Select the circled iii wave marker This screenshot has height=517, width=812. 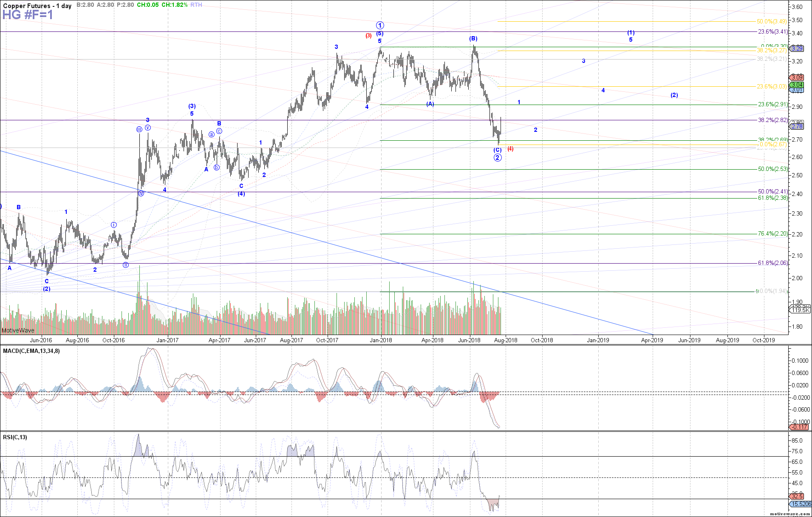click(x=139, y=129)
